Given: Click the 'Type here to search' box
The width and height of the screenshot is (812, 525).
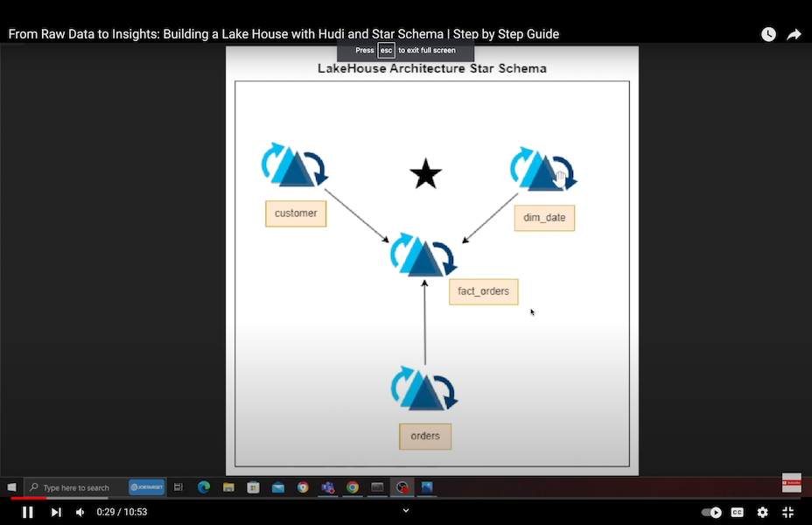Looking at the screenshot, I should 75,487.
